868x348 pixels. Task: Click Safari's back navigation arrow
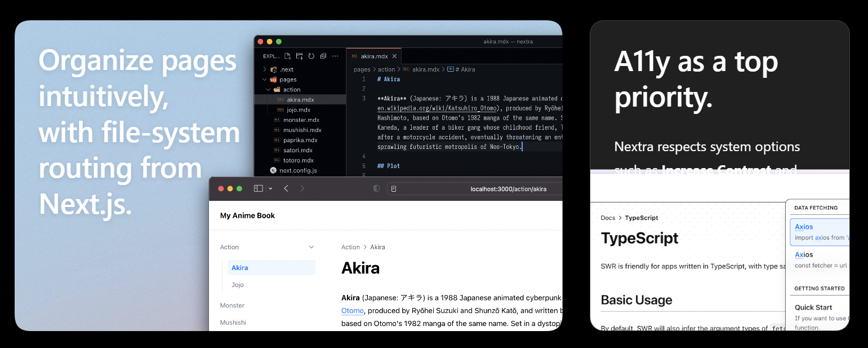pyautogui.click(x=286, y=188)
